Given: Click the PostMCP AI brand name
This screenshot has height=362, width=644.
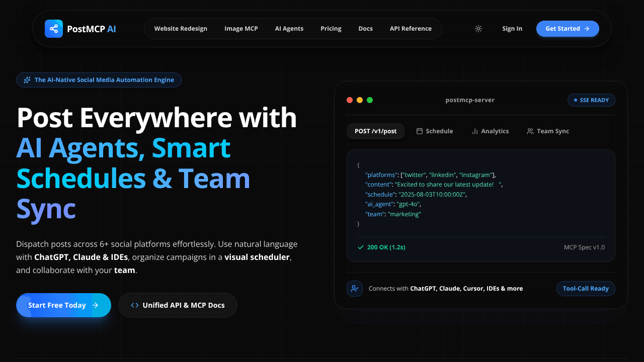Looking at the screenshot, I should [92, 29].
